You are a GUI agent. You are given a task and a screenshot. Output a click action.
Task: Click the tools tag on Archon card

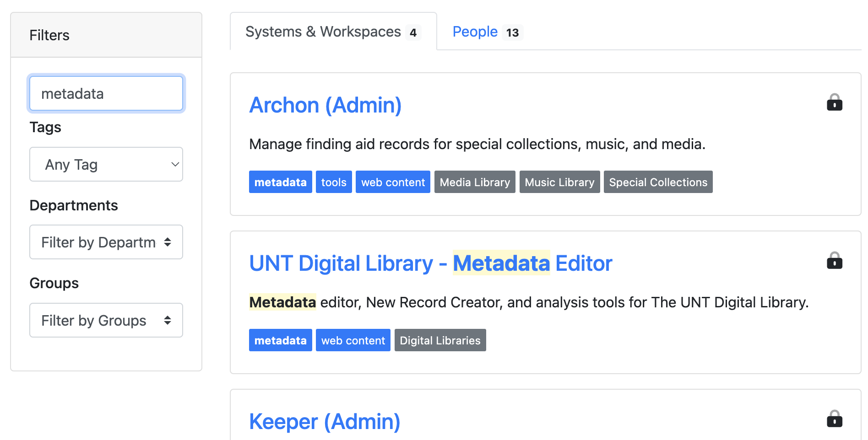tap(334, 182)
